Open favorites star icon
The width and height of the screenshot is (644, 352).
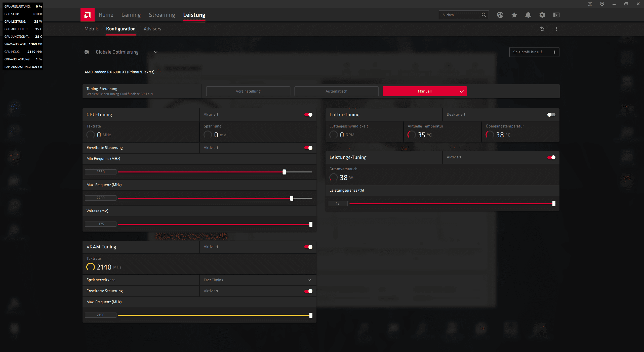(514, 15)
